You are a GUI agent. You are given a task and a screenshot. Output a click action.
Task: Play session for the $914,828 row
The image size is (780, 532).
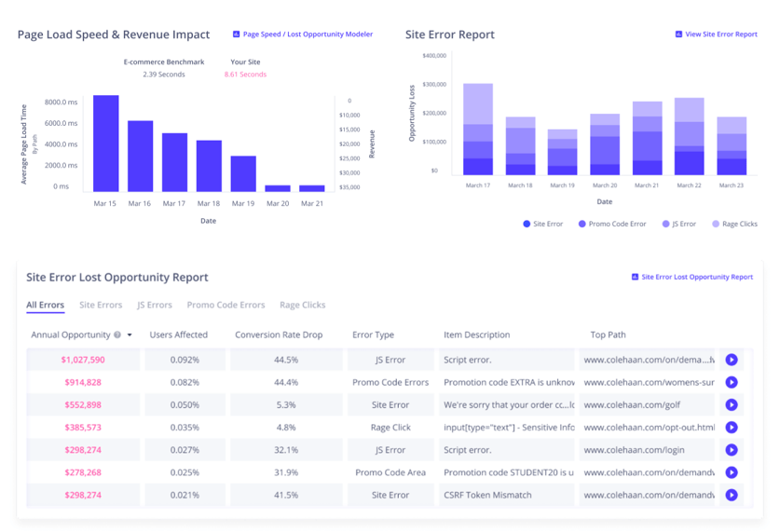(732, 382)
